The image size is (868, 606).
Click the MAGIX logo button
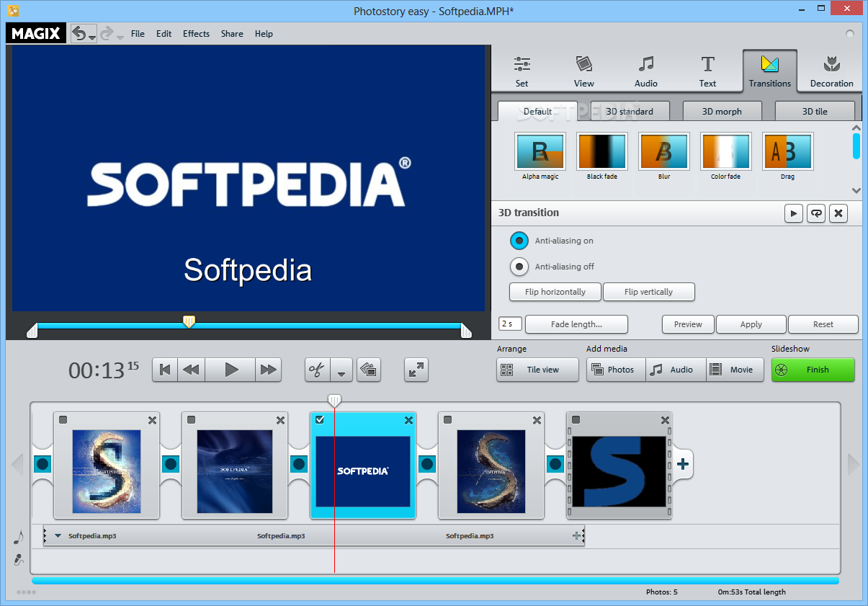(x=36, y=33)
